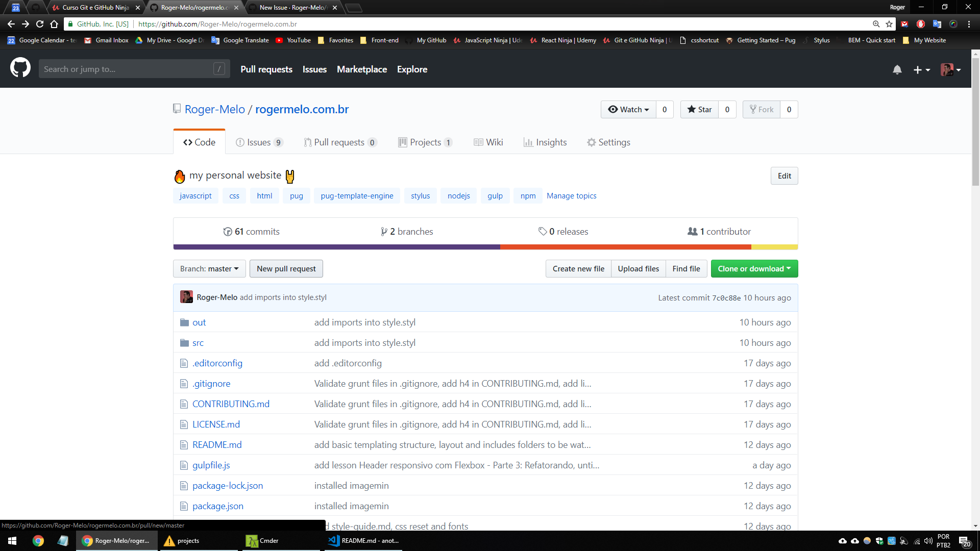
Task: Open Chrome three-dot menu
Action: (x=969, y=24)
